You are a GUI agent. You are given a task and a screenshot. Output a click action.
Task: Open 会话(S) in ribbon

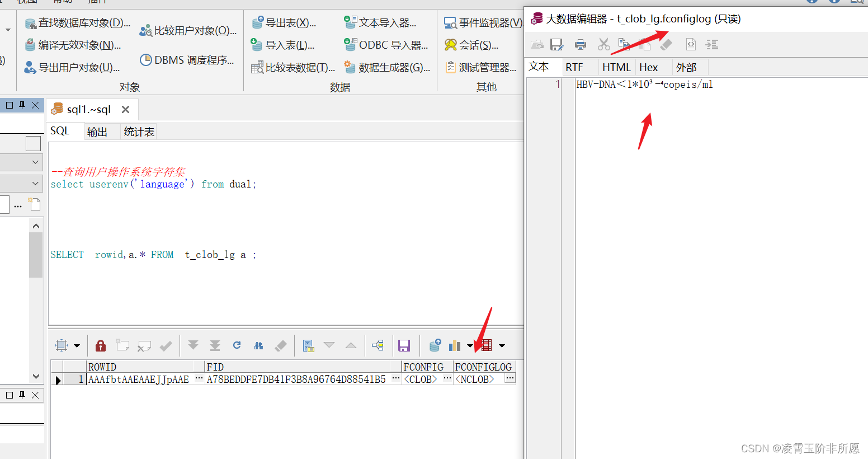[471, 45]
